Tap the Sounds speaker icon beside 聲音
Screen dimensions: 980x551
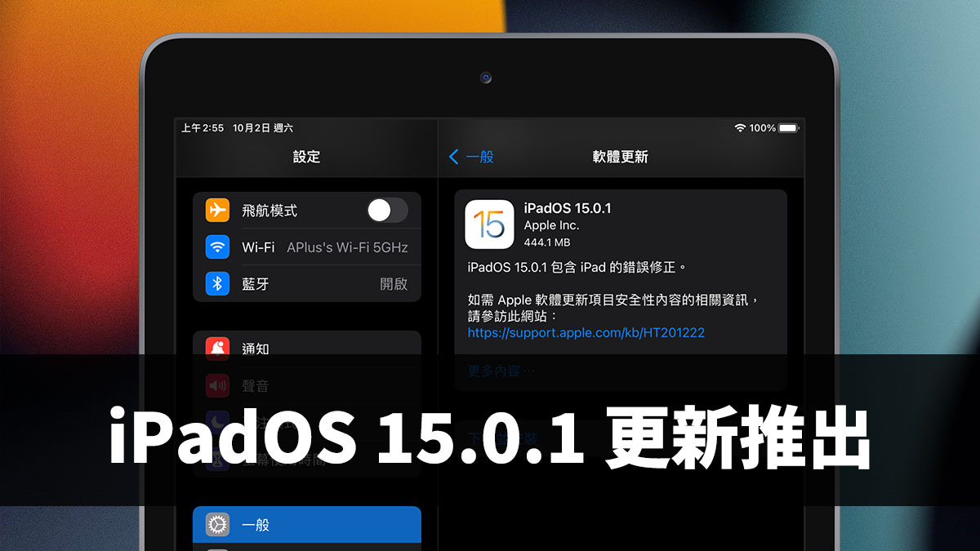(x=218, y=384)
